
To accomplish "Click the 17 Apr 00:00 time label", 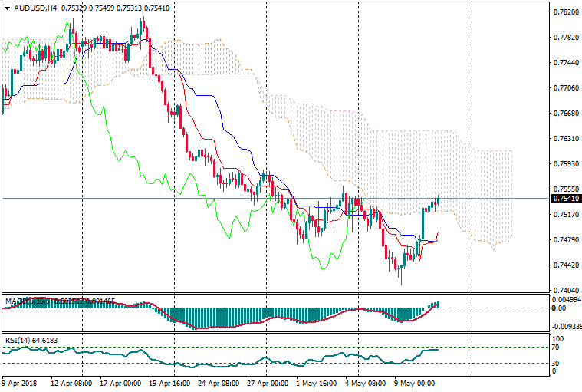I will [x=120, y=382].
